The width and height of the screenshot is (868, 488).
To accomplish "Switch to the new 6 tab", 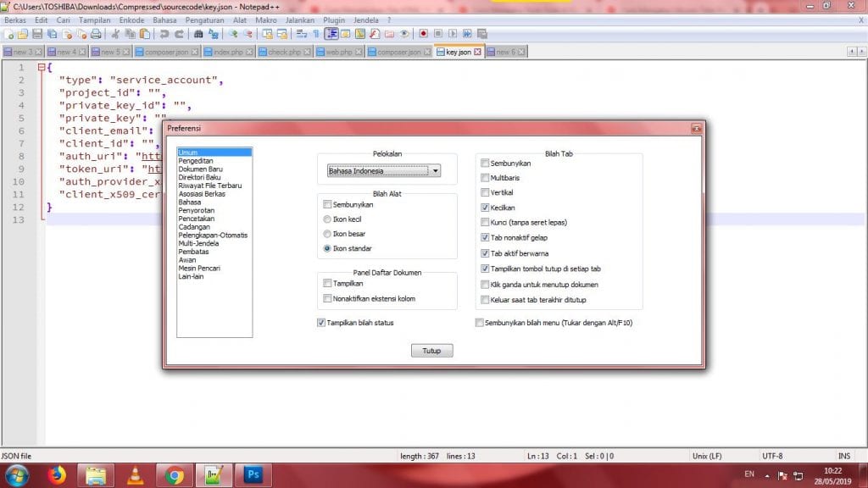I will pos(506,52).
